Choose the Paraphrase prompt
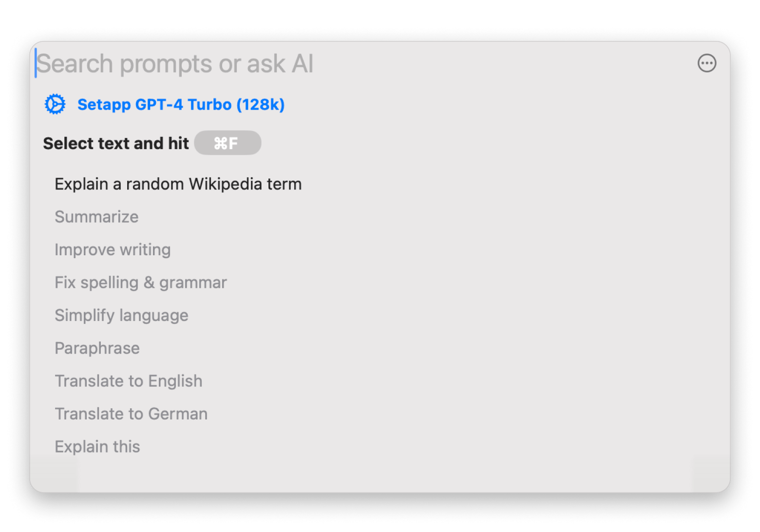This screenshot has width=760, height=532. pos(97,348)
